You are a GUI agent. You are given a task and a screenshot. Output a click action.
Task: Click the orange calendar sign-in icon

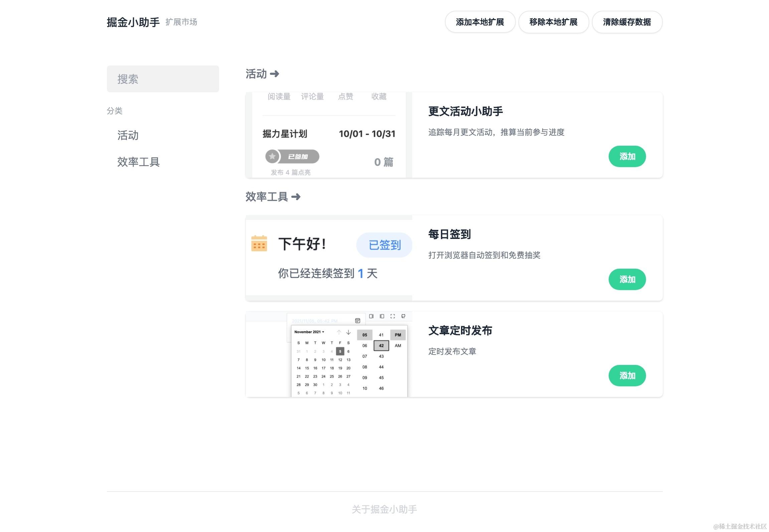(x=259, y=243)
